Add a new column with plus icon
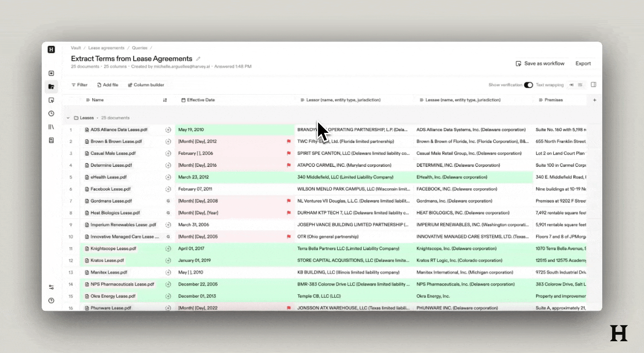 tap(594, 100)
